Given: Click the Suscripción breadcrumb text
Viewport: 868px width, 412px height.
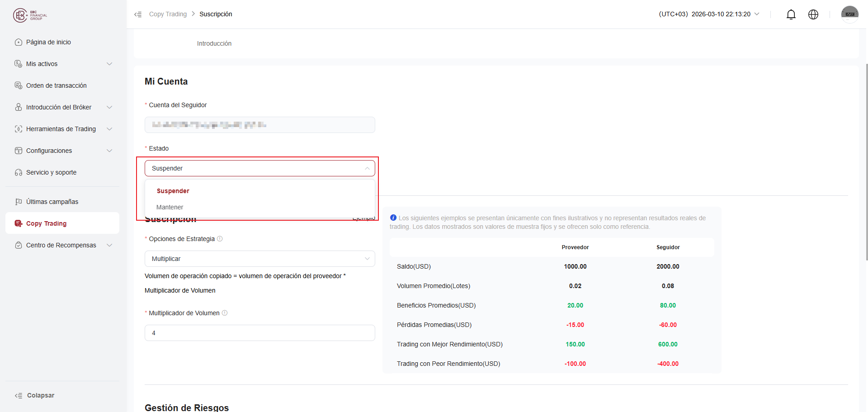Looking at the screenshot, I should pos(216,14).
